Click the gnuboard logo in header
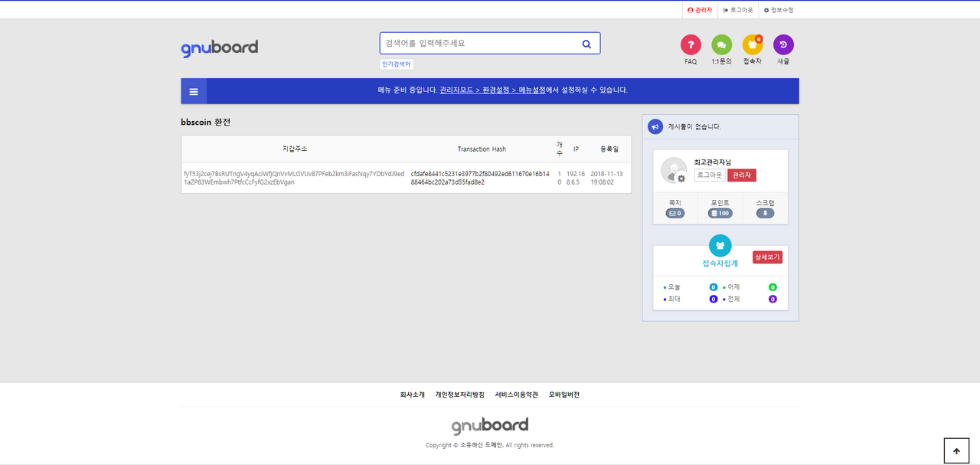 tap(220, 47)
